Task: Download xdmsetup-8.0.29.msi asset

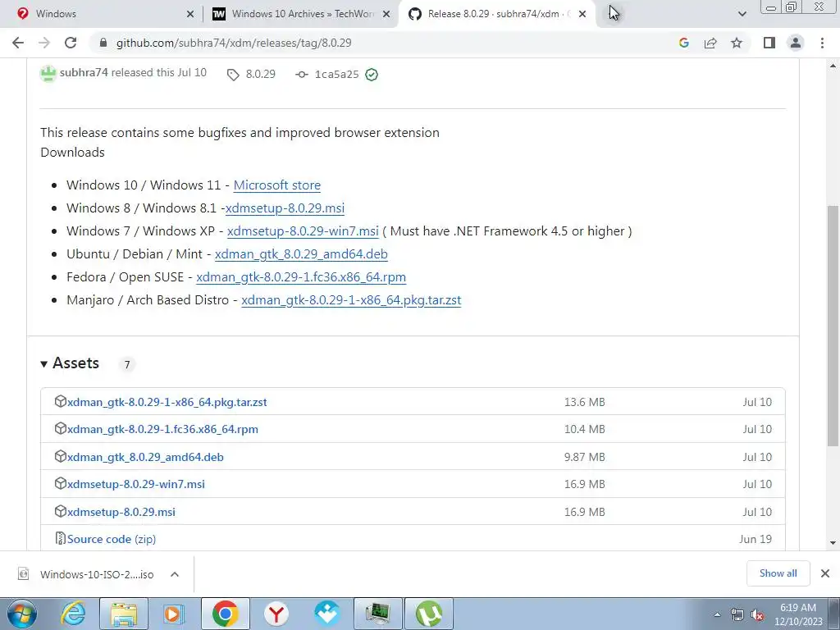Action: tap(121, 512)
